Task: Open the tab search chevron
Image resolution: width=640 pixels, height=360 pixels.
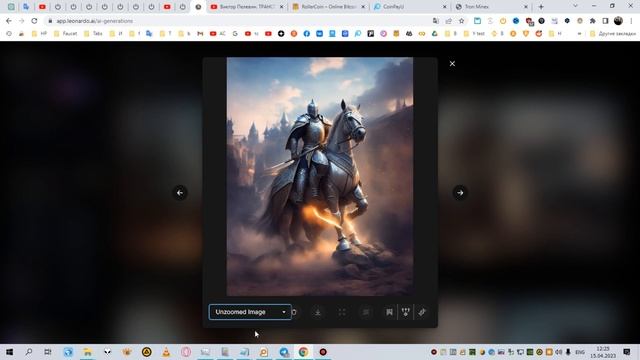Action: (575, 6)
